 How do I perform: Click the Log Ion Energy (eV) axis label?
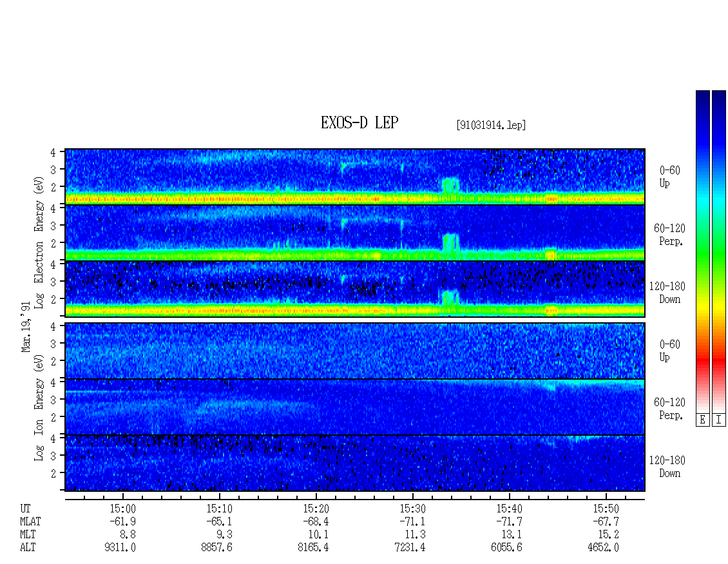tap(39, 408)
